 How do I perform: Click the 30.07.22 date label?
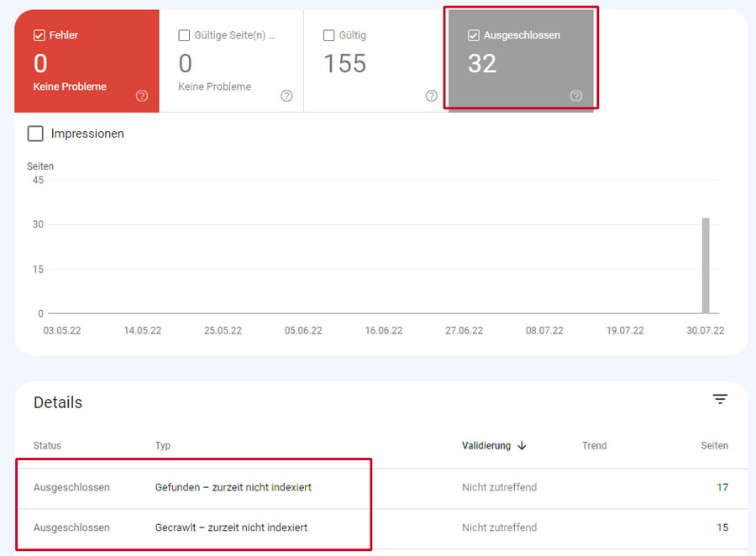(x=706, y=331)
